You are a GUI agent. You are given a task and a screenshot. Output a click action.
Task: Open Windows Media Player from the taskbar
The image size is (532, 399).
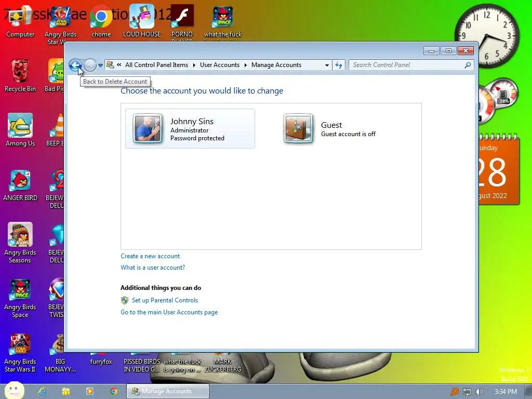(90, 391)
